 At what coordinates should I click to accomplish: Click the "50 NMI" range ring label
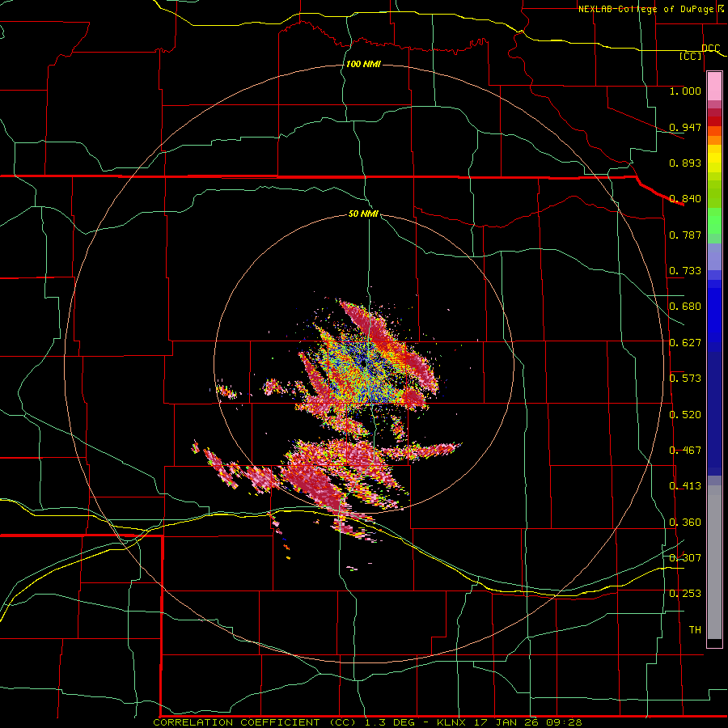pyautogui.click(x=363, y=214)
